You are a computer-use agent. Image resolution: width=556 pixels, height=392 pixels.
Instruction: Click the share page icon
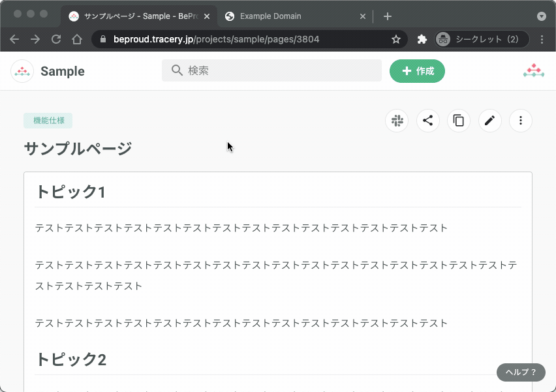tap(427, 121)
